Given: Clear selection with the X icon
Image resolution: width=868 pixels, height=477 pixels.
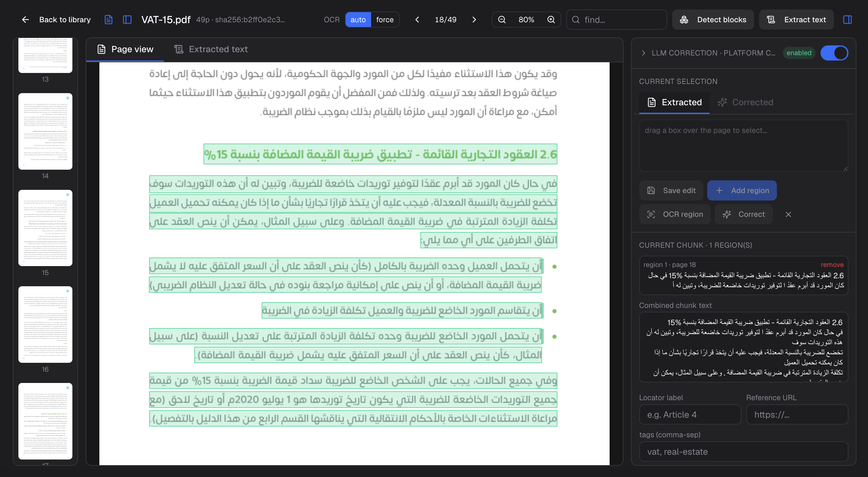Looking at the screenshot, I should 788,214.
